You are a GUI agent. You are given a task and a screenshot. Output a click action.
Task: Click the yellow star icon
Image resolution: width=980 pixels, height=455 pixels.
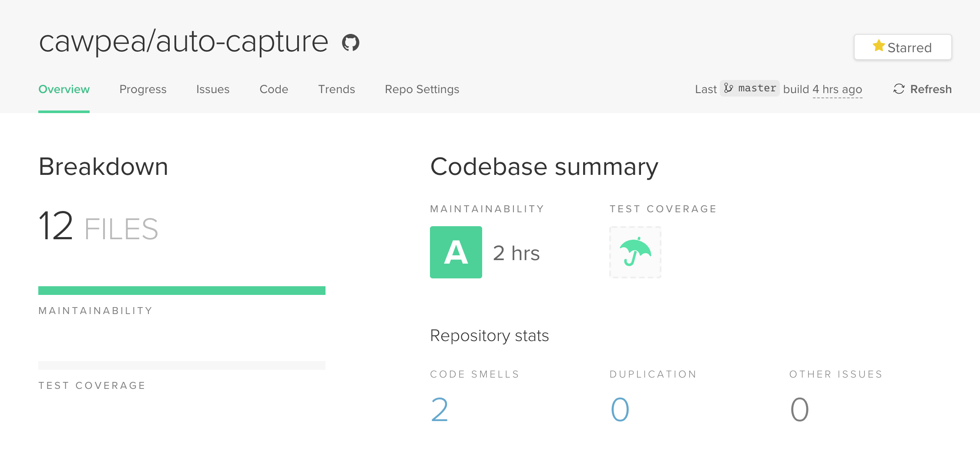coord(879,46)
